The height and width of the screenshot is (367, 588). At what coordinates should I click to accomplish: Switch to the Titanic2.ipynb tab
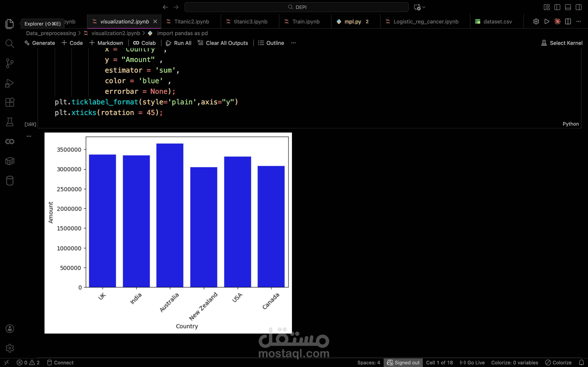(x=192, y=22)
